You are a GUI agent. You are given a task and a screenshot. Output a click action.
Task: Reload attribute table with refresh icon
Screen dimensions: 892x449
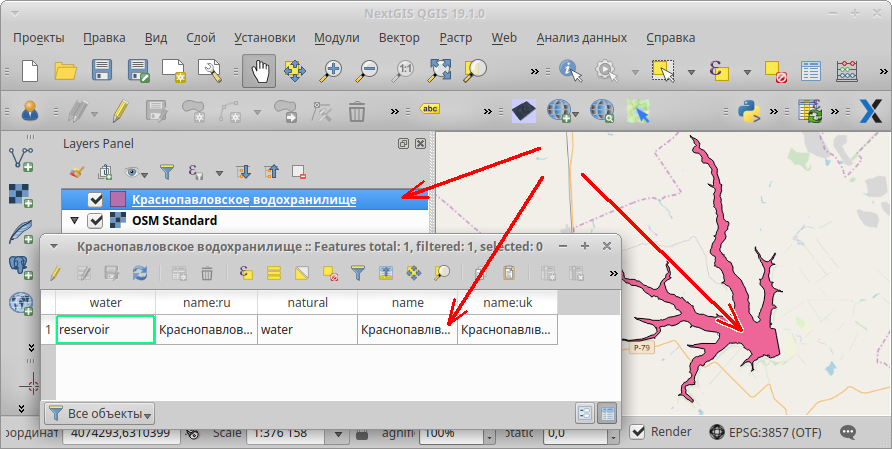pyautogui.click(x=140, y=273)
